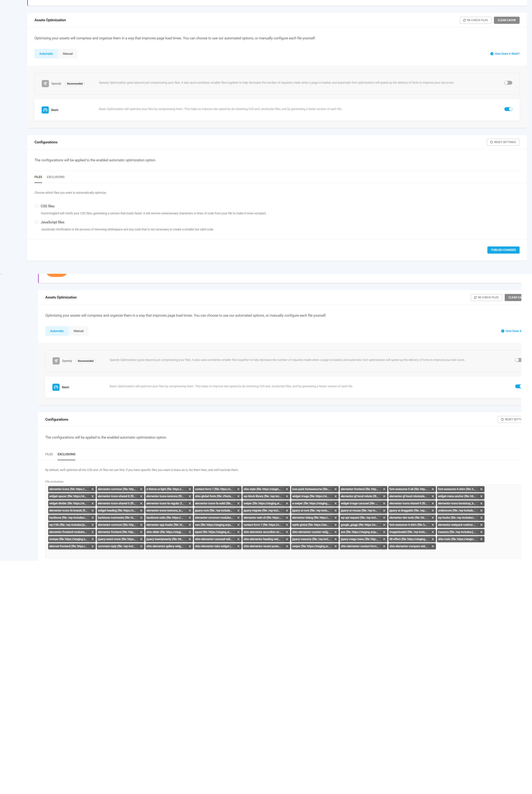Image resolution: width=532 pixels, height=794 pixels.
Task: Click the ohio-elementor-gallery-widget tag text
Action: tap(165, 546)
